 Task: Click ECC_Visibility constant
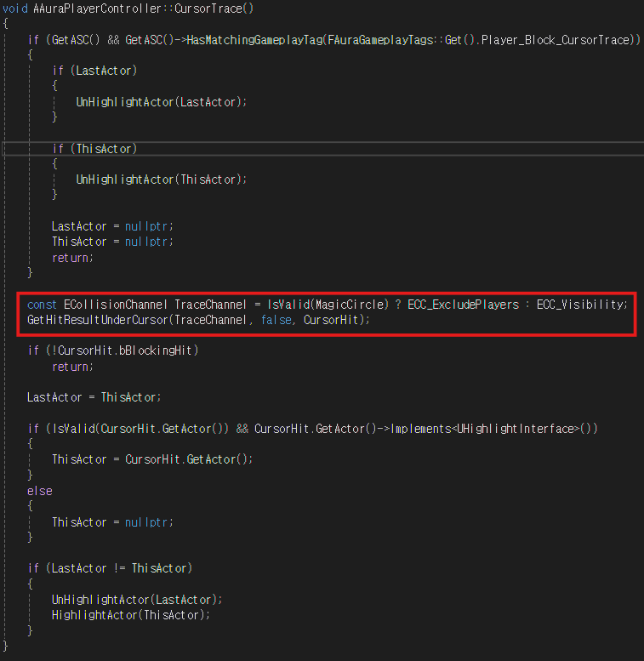(x=580, y=305)
